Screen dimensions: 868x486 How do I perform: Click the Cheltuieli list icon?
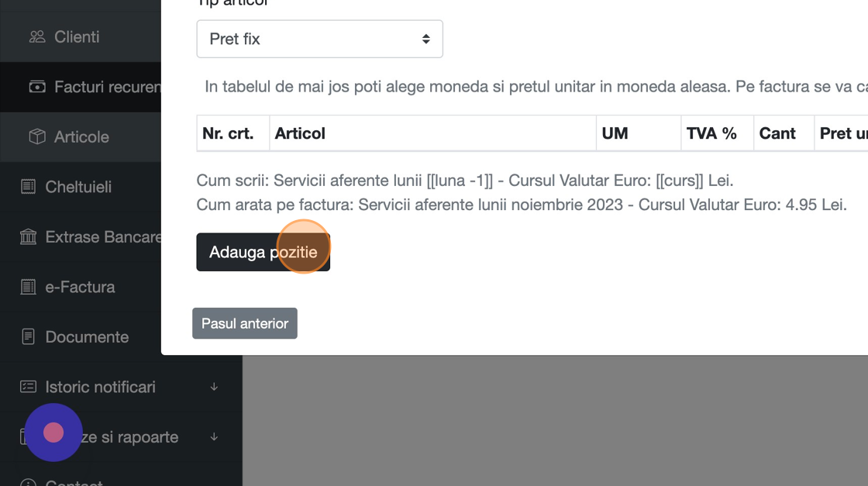28,187
